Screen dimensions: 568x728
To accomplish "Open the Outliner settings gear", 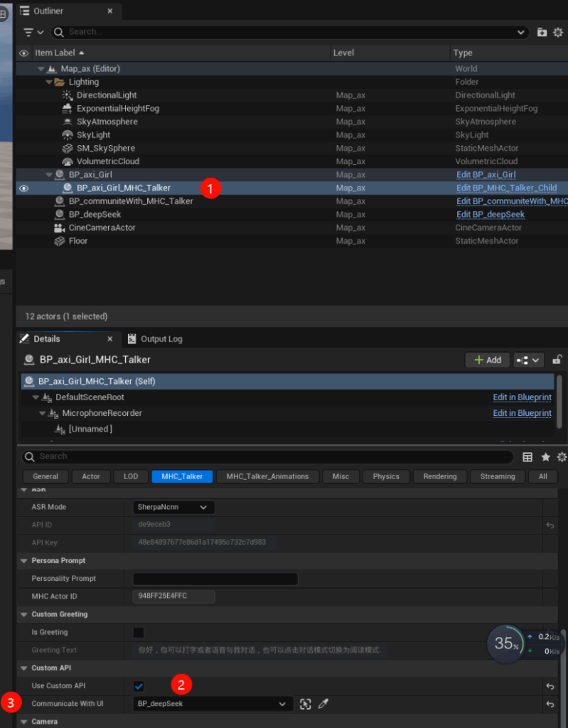I will click(558, 32).
